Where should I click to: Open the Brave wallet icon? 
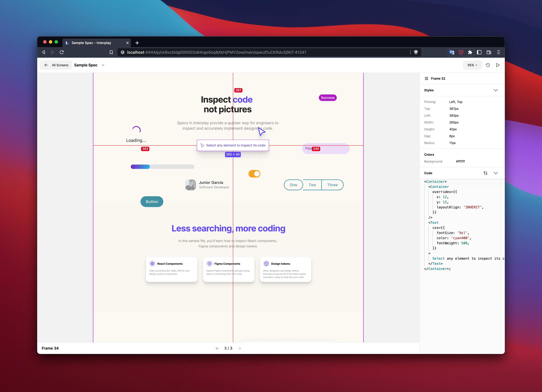(x=489, y=52)
